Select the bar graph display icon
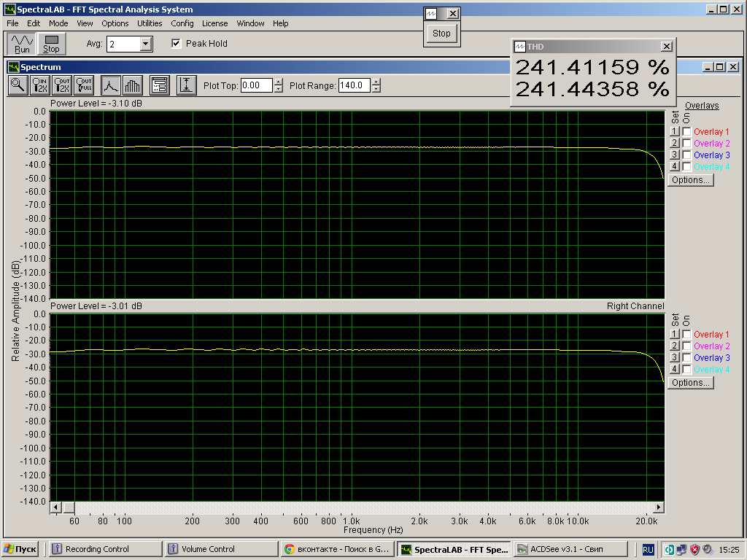 [132, 85]
